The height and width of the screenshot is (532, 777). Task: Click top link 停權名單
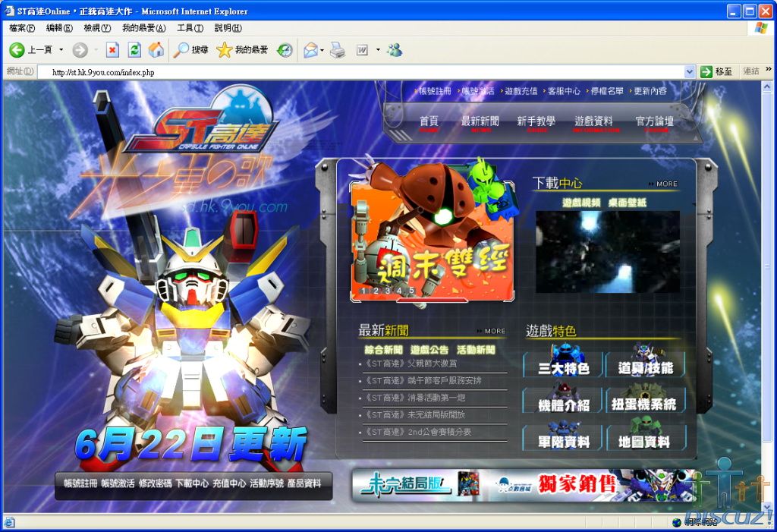[606, 91]
